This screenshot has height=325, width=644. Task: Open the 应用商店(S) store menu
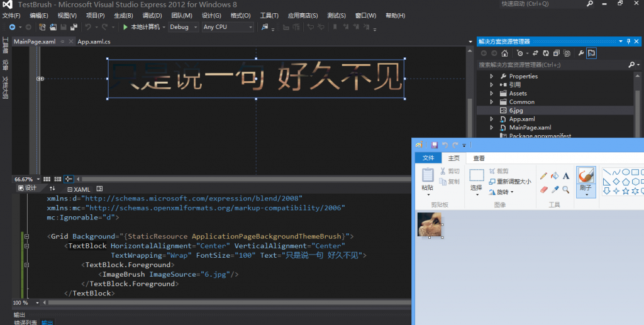pos(303,16)
